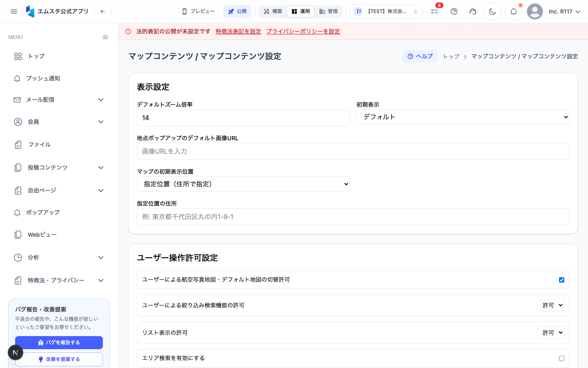Click the user avatar icon
Image resolution: width=588 pixels, height=368 pixels.
535,11
